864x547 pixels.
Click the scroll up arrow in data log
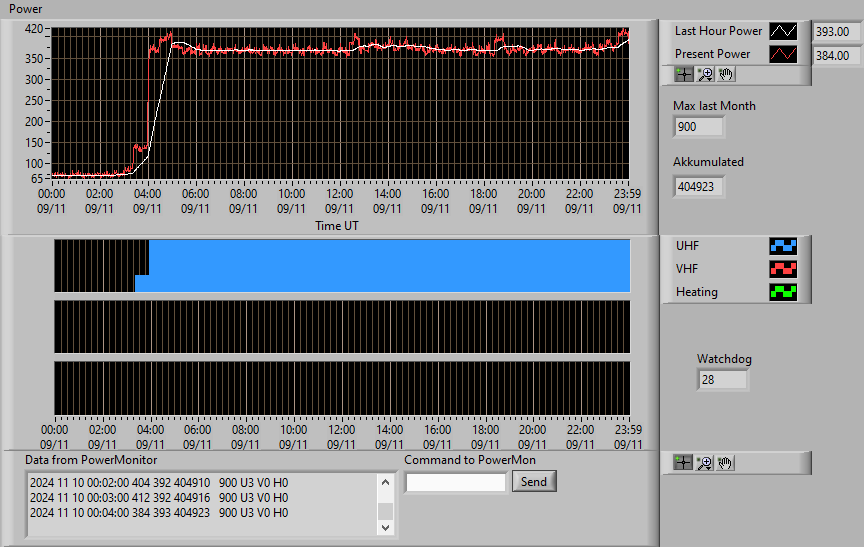[x=386, y=483]
